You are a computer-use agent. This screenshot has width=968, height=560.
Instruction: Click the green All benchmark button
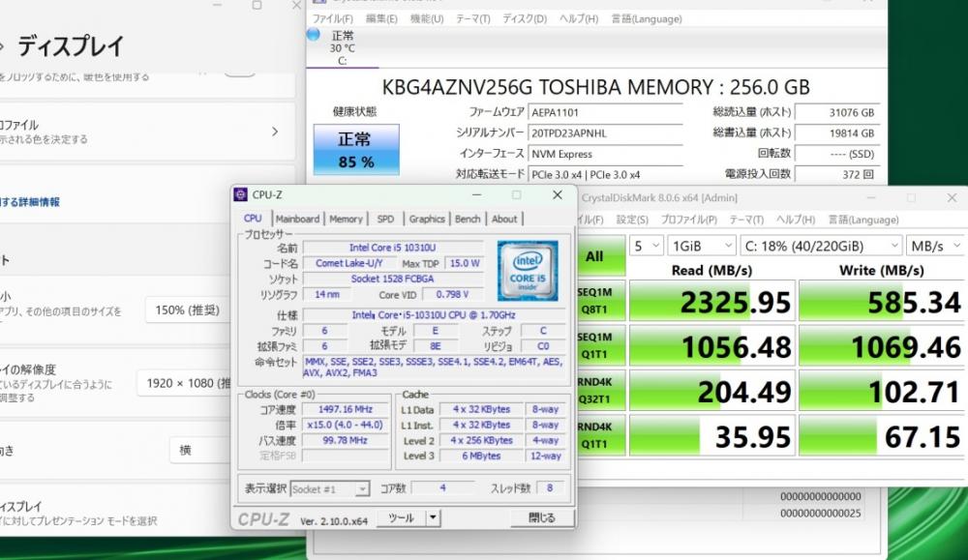601,256
